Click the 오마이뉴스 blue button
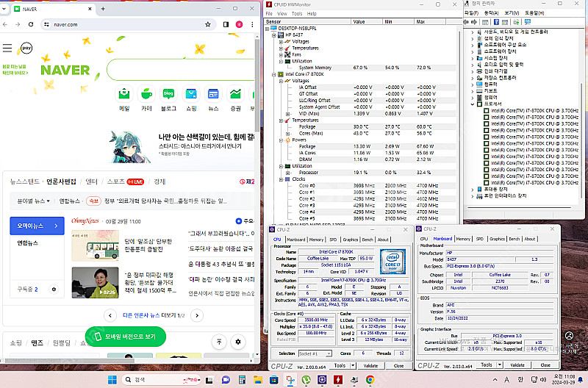588x388 pixels. tap(37, 226)
